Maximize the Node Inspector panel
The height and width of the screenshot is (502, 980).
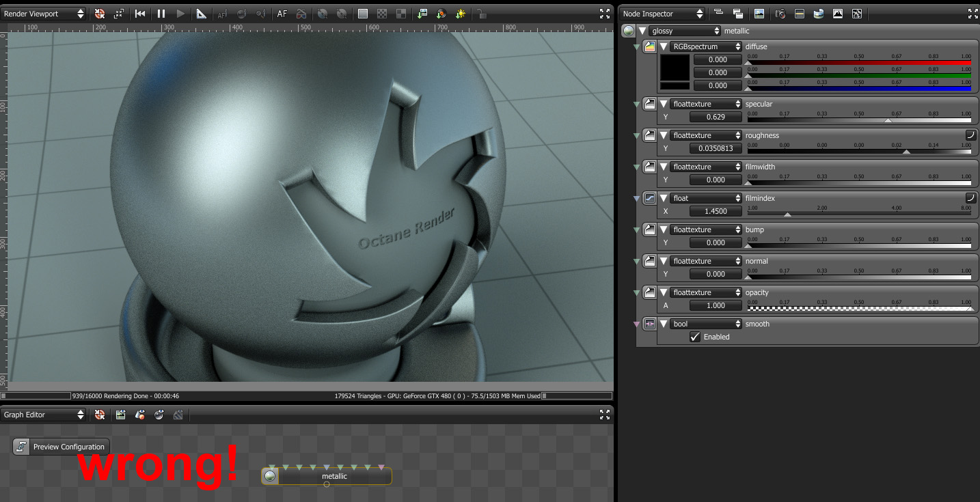click(x=973, y=14)
